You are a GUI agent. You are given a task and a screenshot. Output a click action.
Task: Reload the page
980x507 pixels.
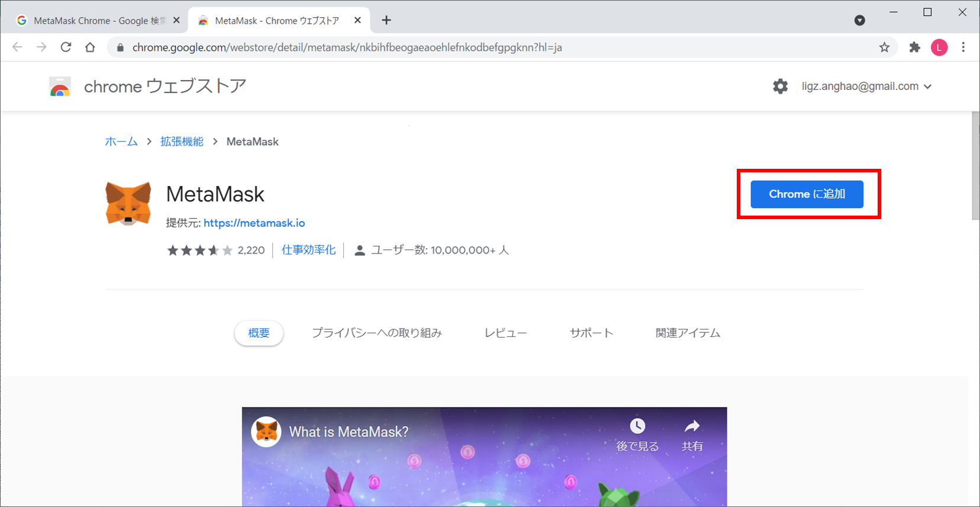point(66,47)
